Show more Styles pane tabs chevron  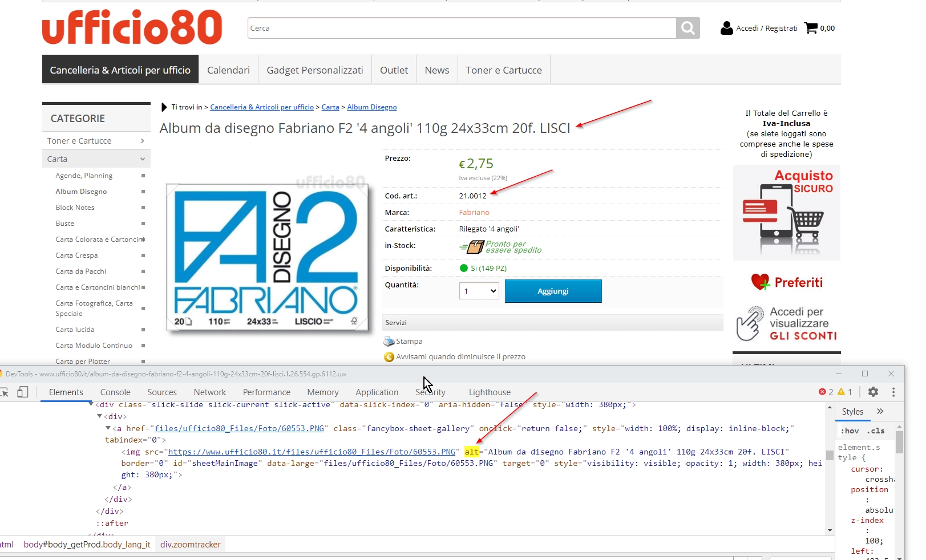[880, 411]
